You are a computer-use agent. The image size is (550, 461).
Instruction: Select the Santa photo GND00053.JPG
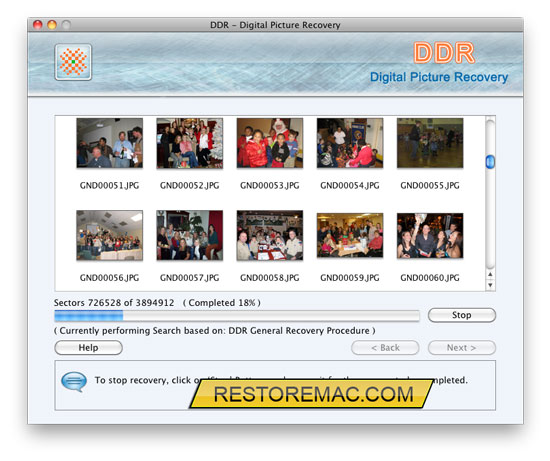(x=270, y=143)
